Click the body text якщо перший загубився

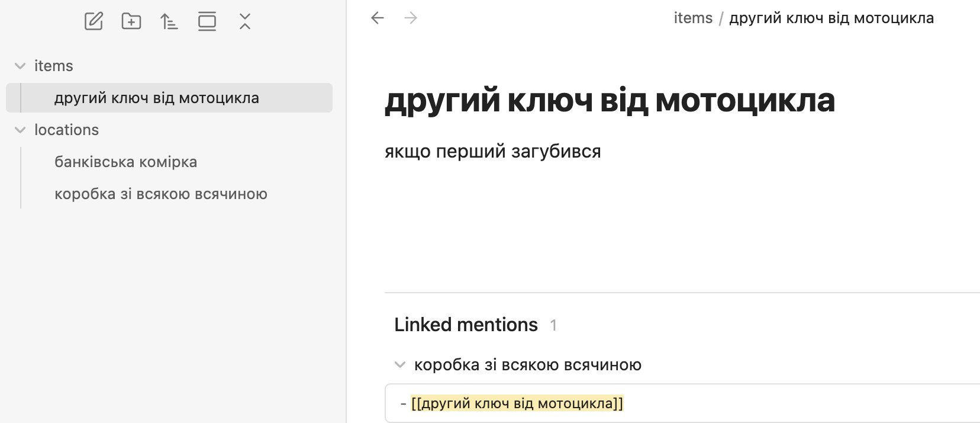(492, 152)
